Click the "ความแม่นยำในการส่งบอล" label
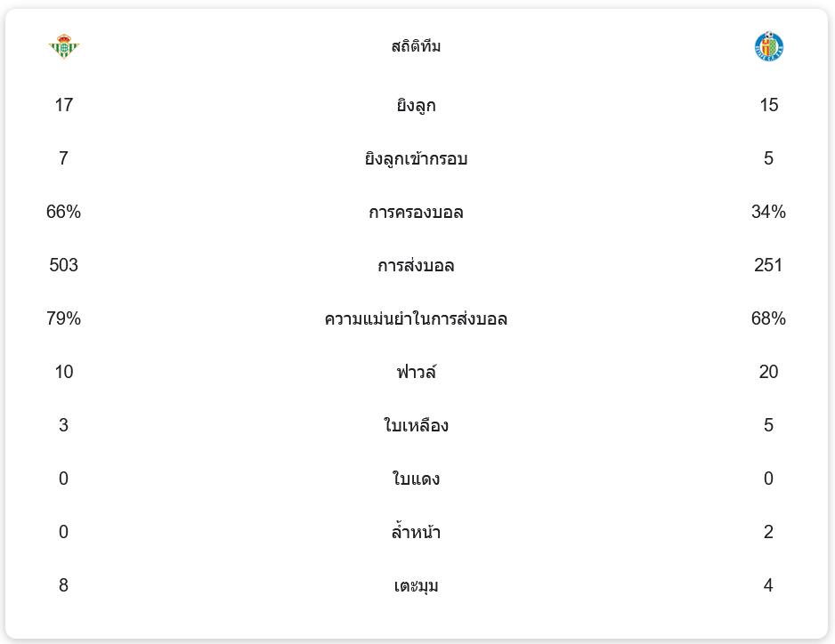This screenshot has height=644, width=835. [x=416, y=319]
